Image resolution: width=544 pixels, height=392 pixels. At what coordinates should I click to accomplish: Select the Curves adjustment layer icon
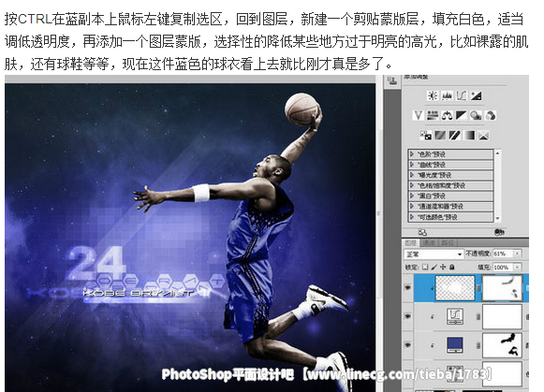454,316
